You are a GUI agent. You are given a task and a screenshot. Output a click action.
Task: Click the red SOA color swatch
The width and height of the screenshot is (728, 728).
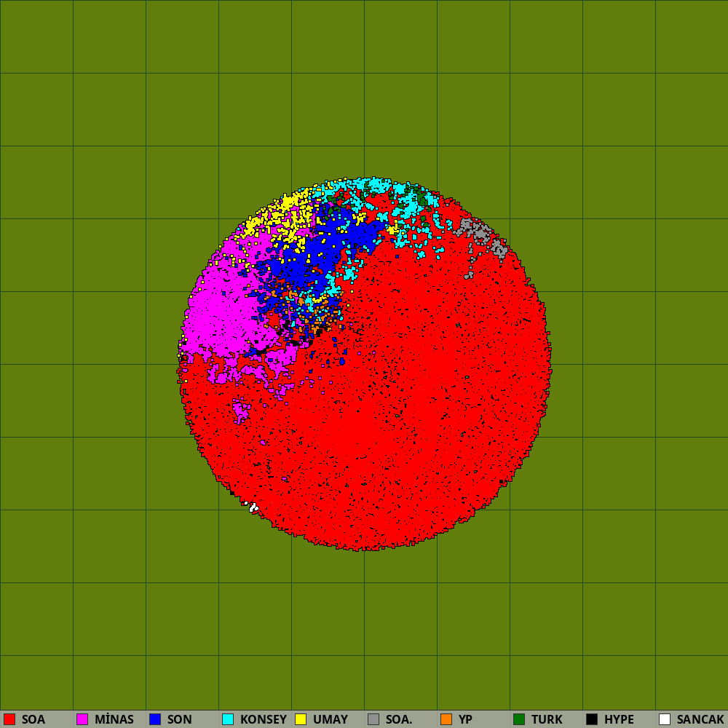(9, 719)
